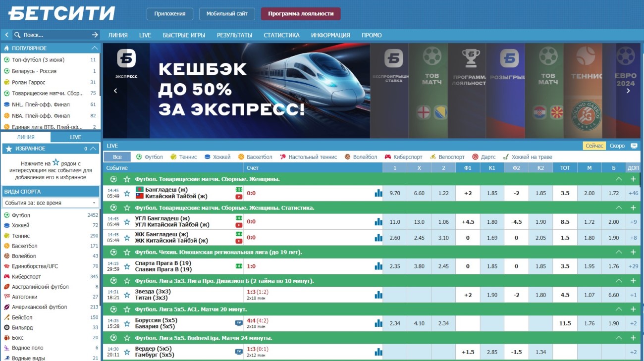Open СТАТИСТИКА menu item
Screen dimensions: 644x361
[281, 35]
